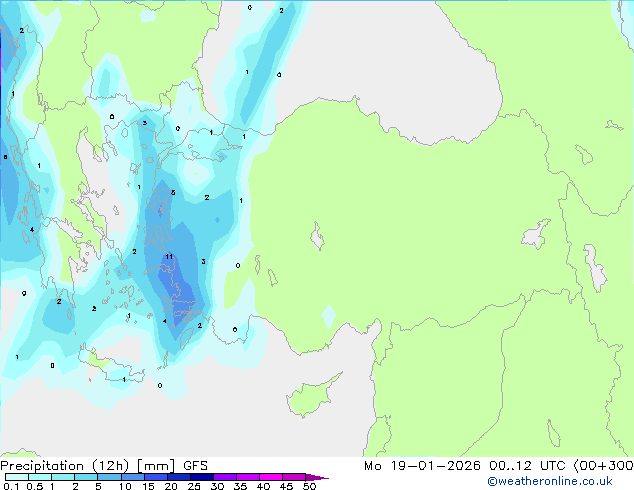Screen dimensions: 634x490
Task: Click the "11" precipitation value on the map
Action: 169,256
